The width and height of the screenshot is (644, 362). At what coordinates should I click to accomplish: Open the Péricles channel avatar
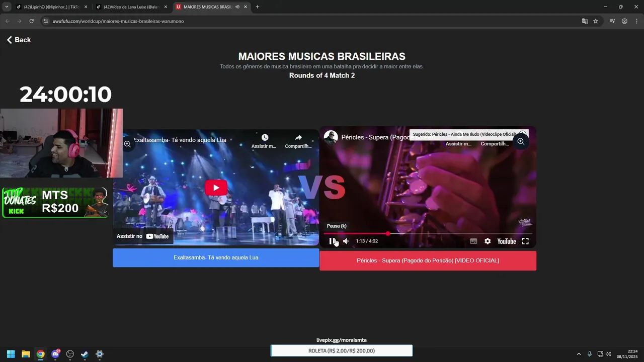coord(331,137)
